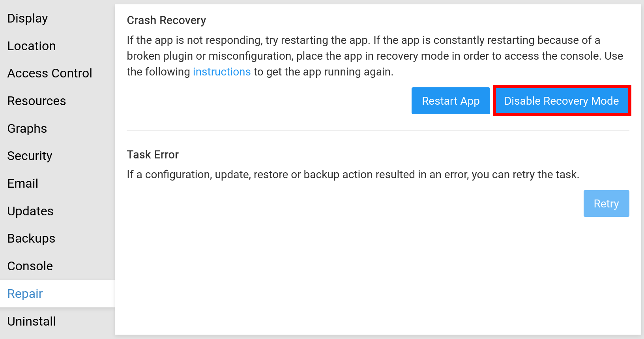Navigate to the Security tab

click(30, 156)
